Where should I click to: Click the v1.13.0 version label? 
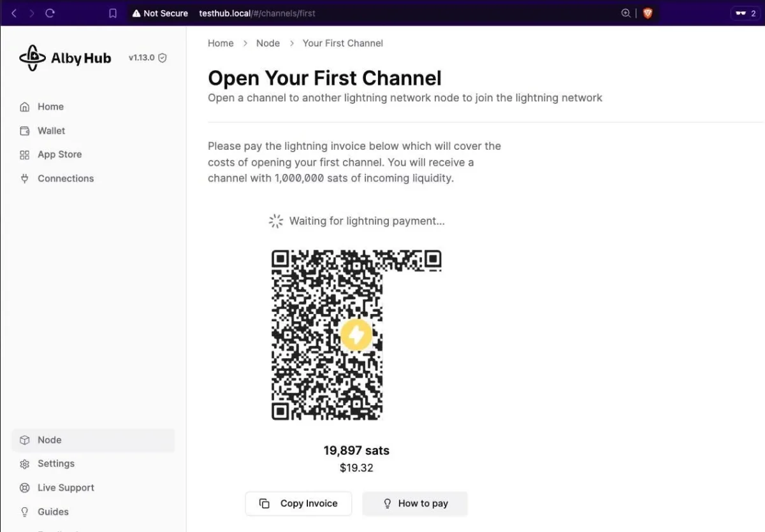tap(142, 58)
